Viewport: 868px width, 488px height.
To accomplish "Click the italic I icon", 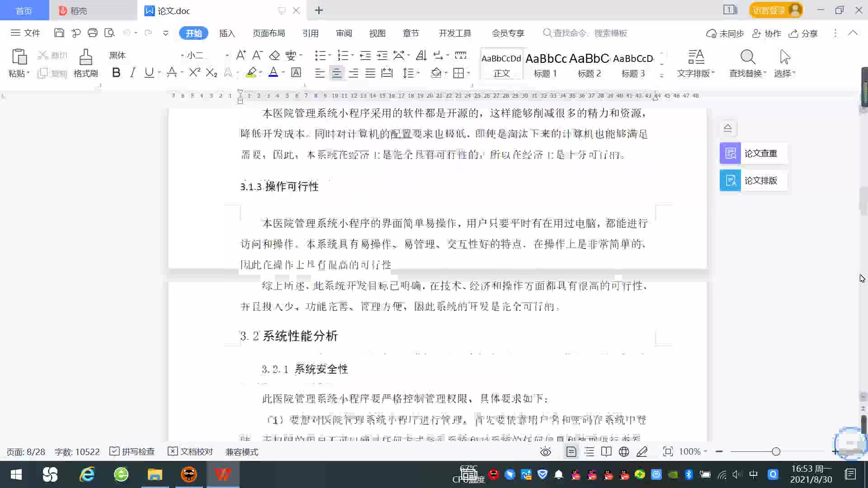I will [x=132, y=73].
